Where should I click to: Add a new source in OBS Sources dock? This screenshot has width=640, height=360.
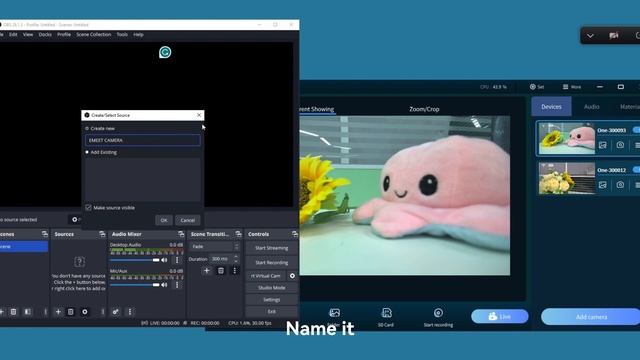click(x=58, y=312)
